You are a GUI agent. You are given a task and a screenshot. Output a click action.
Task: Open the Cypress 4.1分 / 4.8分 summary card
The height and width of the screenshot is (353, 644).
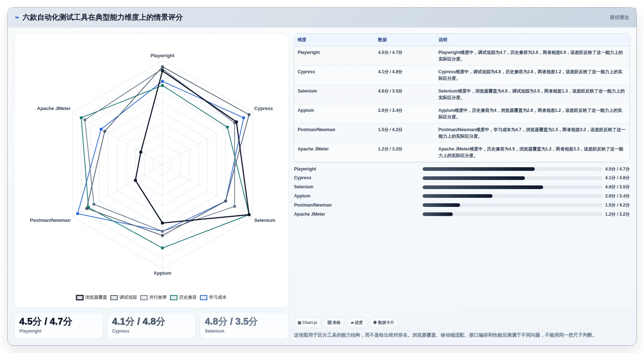click(152, 325)
